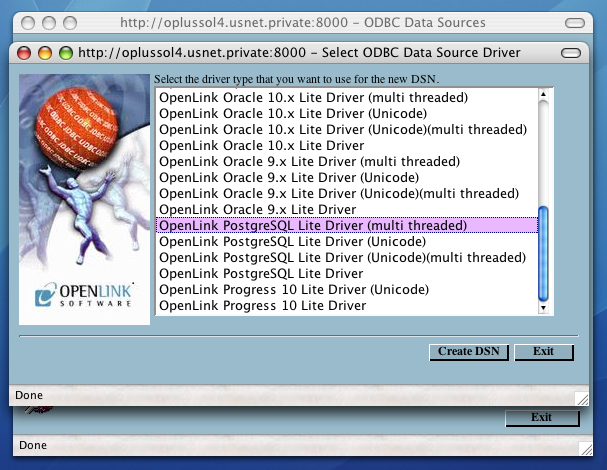
Task: Select OpenLink PostgreSQL Lite Driver (Unicode)(multi threaded) entry
Action: pyautogui.click(x=342, y=258)
